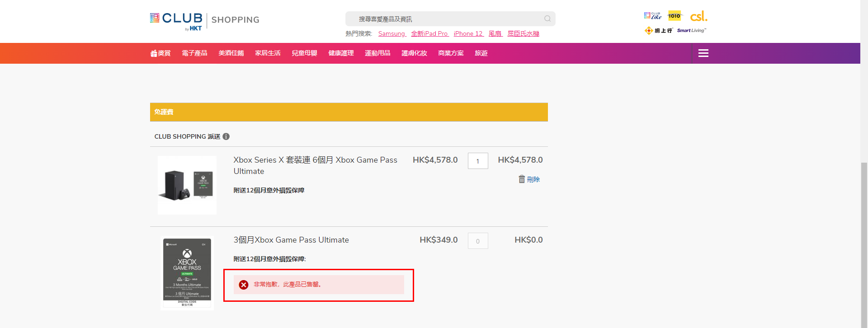The width and height of the screenshot is (868, 328).
Task: Click the HK$349.0 unit price
Action: point(439,240)
